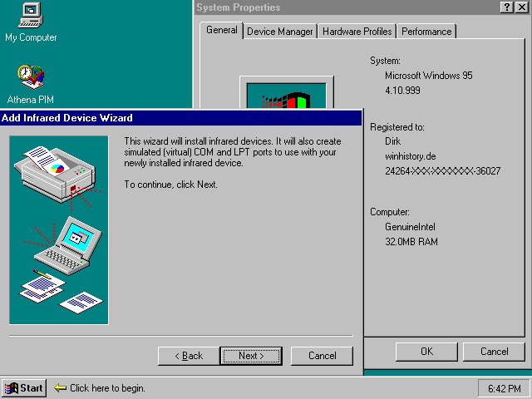Viewport: 532px width, 399px height.
Task: Click the 'winhistory.de' text
Action: [410, 156]
